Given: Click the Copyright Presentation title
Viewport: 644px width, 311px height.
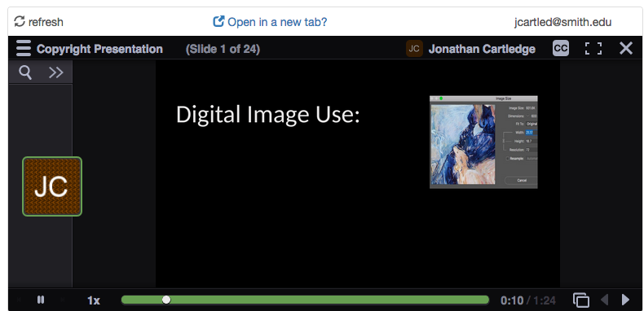Looking at the screenshot, I should pyautogui.click(x=99, y=49).
